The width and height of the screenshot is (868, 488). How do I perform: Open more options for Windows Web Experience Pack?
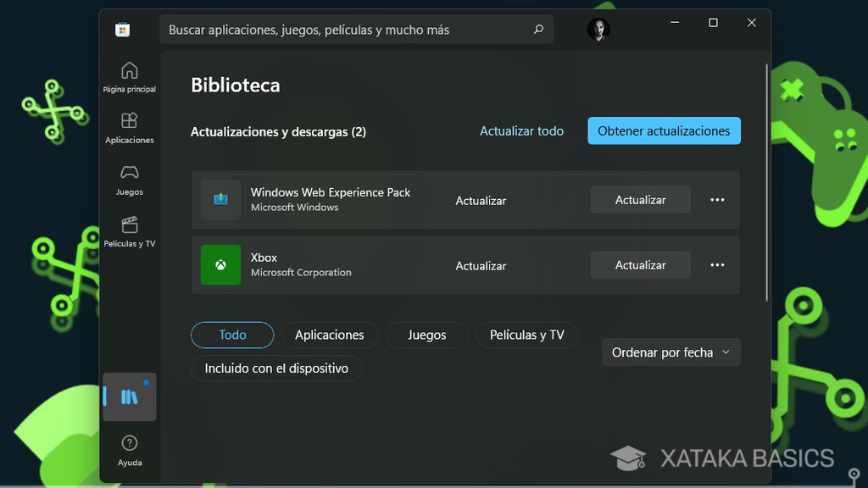(717, 200)
